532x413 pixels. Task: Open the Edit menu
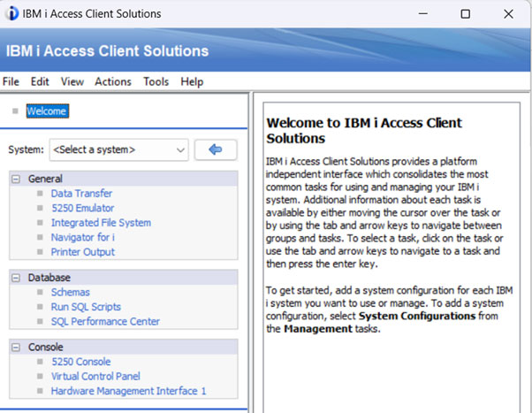click(40, 81)
